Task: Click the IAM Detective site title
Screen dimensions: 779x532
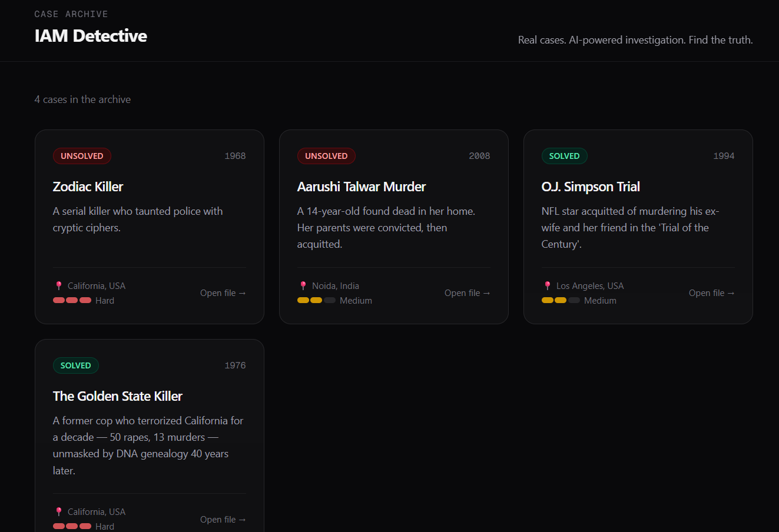Action: [91, 36]
